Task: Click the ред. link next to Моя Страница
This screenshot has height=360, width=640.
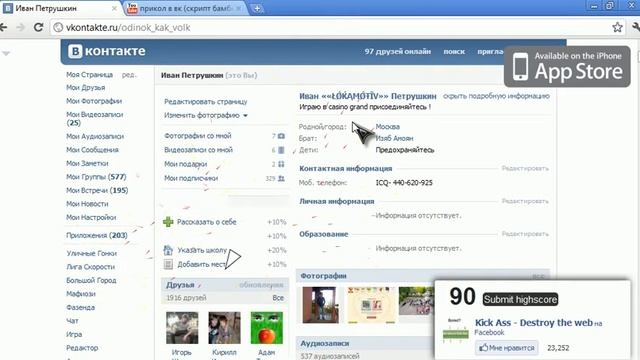Action: pyautogui.click(x=129, y=75)
